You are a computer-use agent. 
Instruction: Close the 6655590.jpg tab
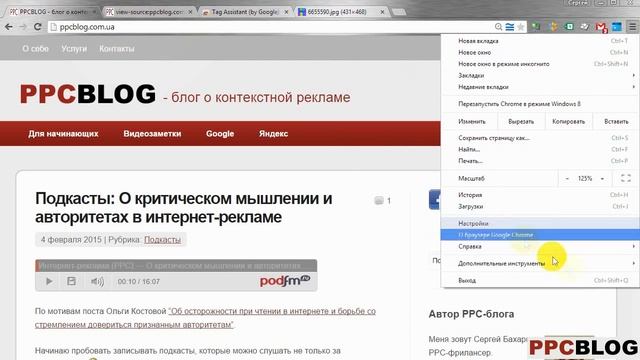click(382, 12)
